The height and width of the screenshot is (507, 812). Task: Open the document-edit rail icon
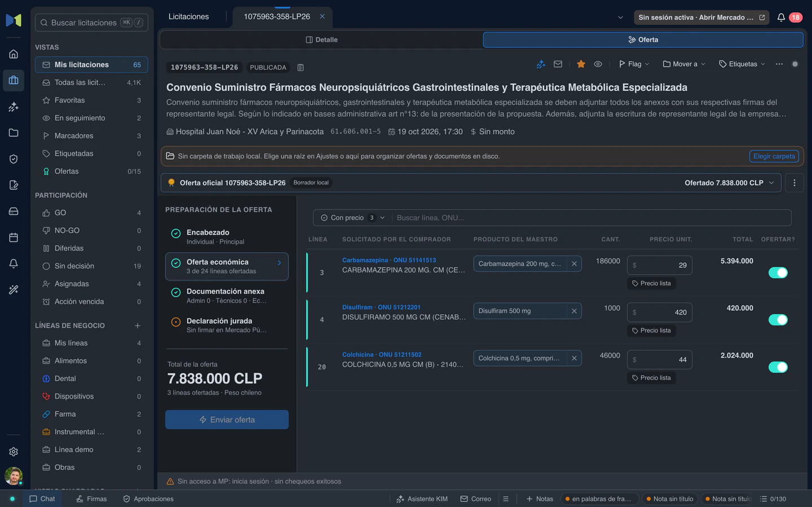(14, 185)
